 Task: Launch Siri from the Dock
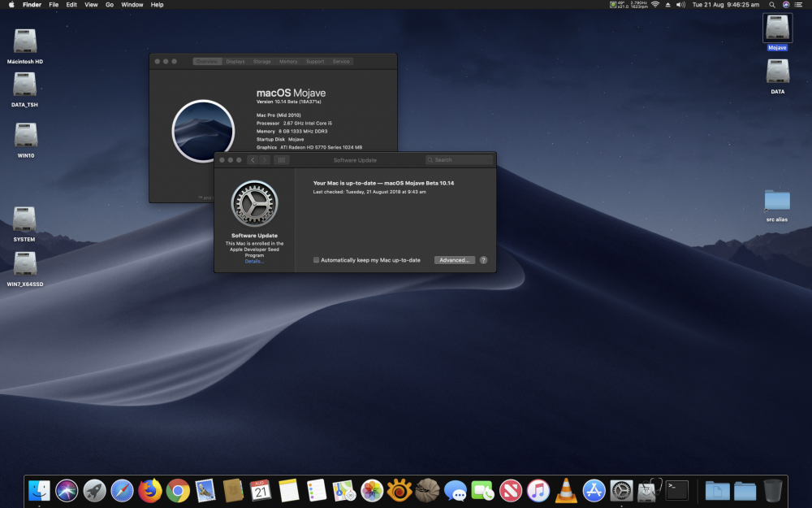click(x=67, y=490)
